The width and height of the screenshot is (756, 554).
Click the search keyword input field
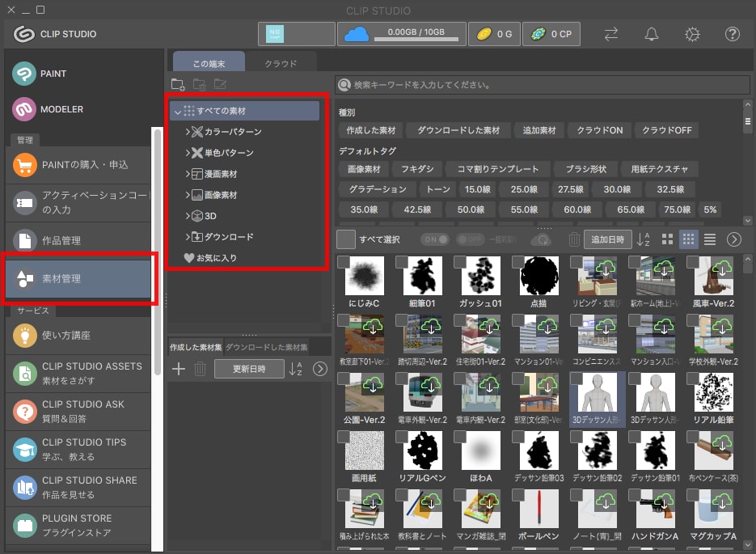[543, 85]
